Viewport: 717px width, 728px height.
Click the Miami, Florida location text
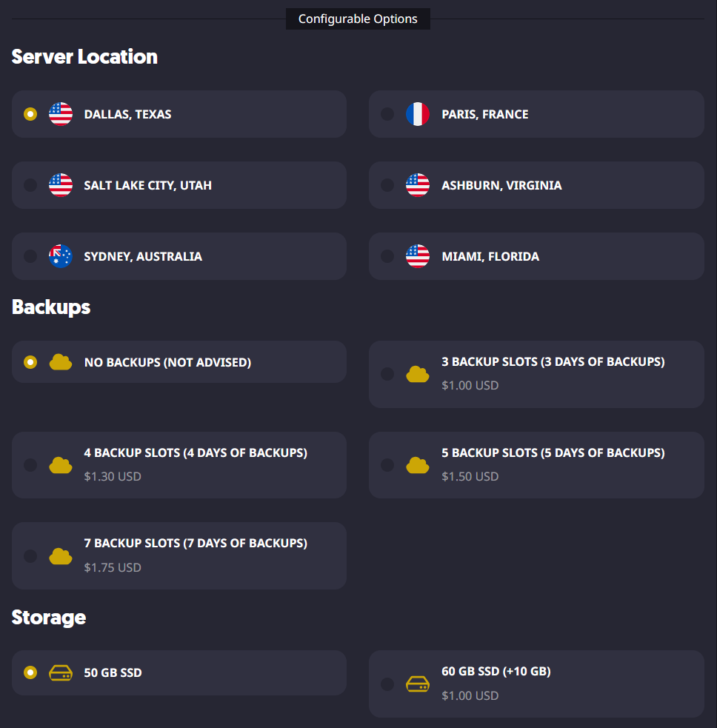pyautogui.click(x=490, y=256)
